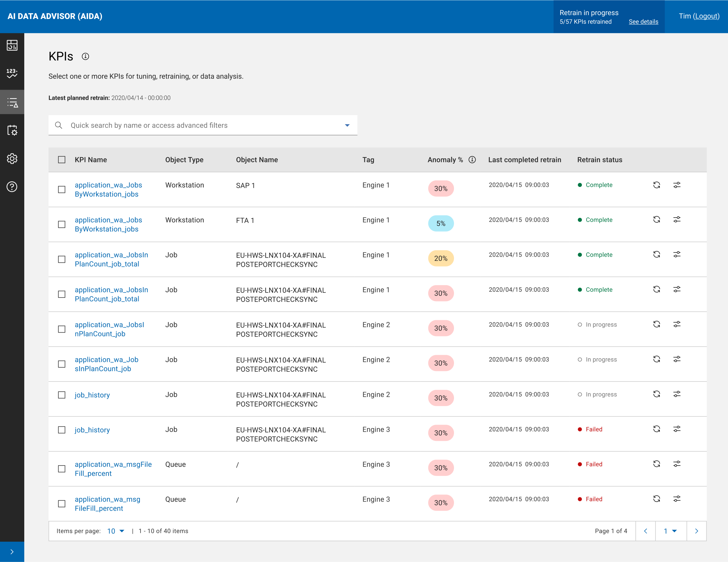Click retrain icon for SAP 1 row
The height and width of the screenshot is (562, 728).
[x=657, y=185]
